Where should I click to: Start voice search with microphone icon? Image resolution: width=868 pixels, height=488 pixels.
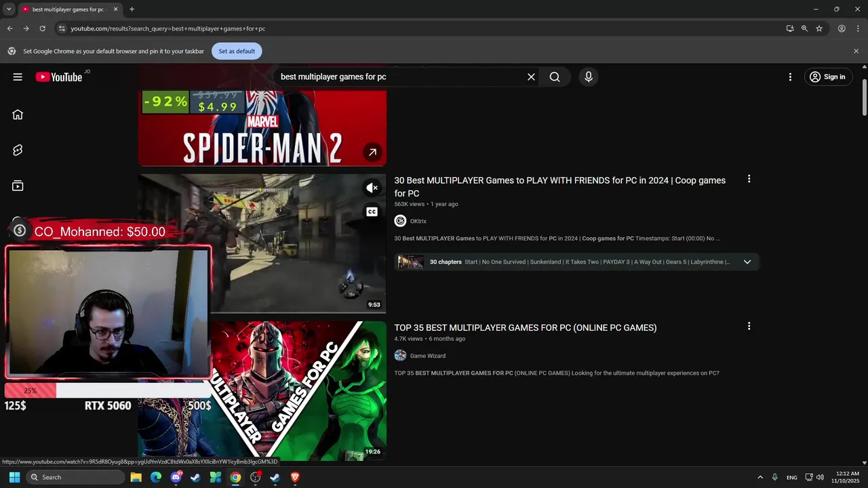[589, 77]
